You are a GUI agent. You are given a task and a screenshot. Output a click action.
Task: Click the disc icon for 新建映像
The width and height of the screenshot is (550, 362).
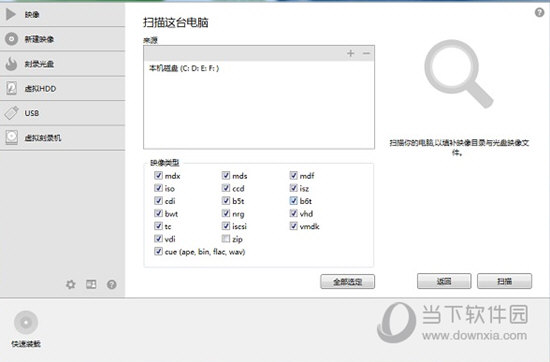click(x=11, y=39)
